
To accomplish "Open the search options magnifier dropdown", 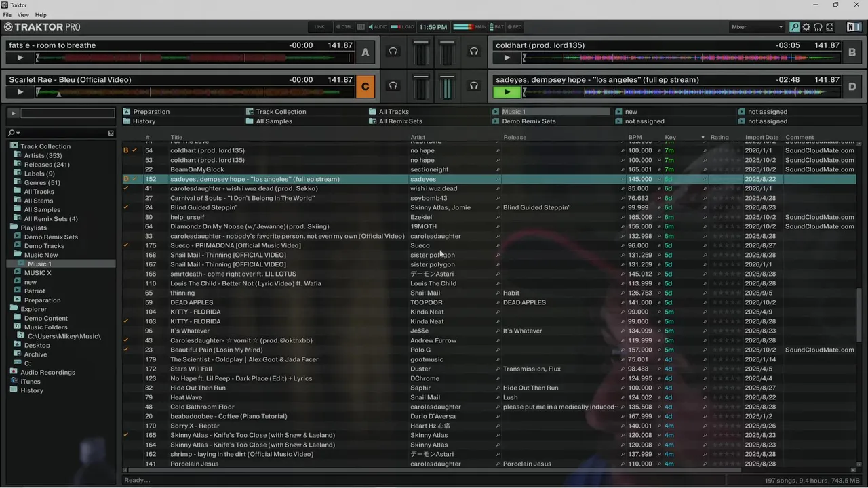I will click(13, 133).
